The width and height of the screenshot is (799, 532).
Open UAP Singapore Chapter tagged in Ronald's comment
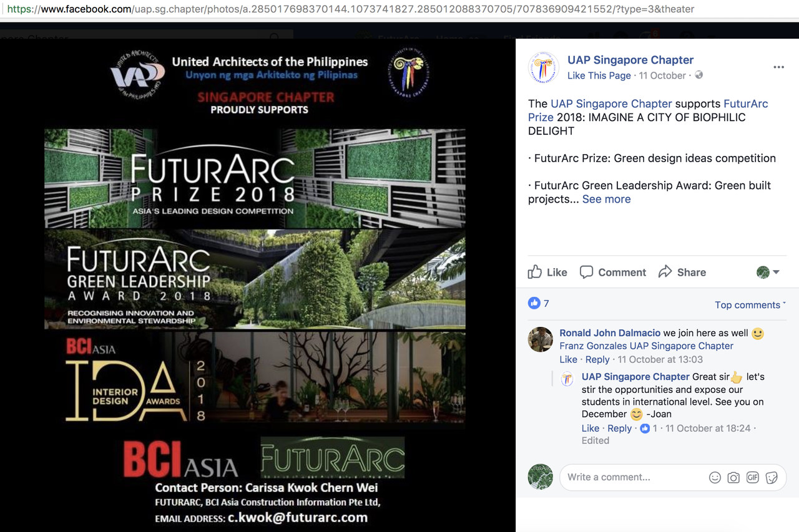683,346
